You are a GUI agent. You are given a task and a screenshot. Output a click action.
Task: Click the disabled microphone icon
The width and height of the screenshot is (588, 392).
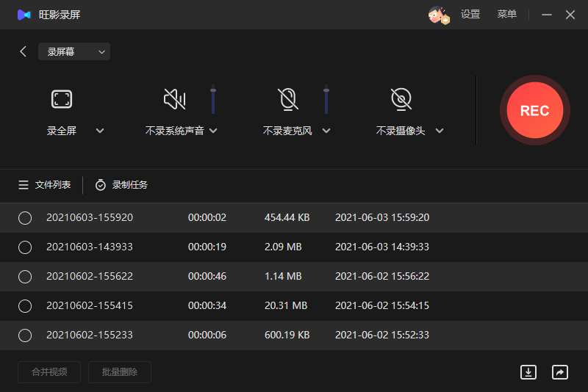[288, 99]
